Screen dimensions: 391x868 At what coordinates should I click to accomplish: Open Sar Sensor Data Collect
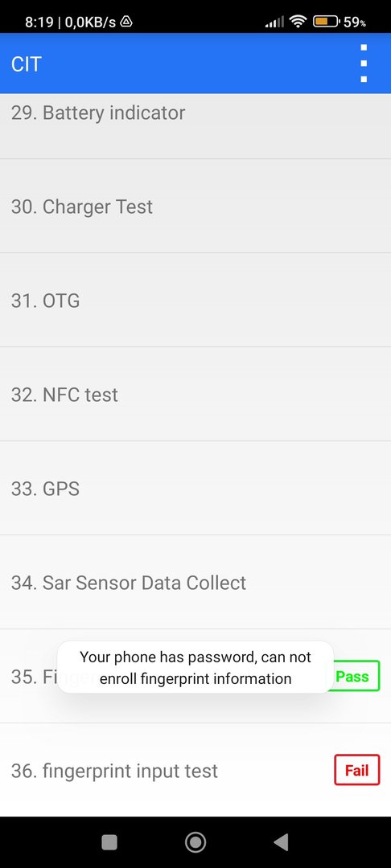195,583
